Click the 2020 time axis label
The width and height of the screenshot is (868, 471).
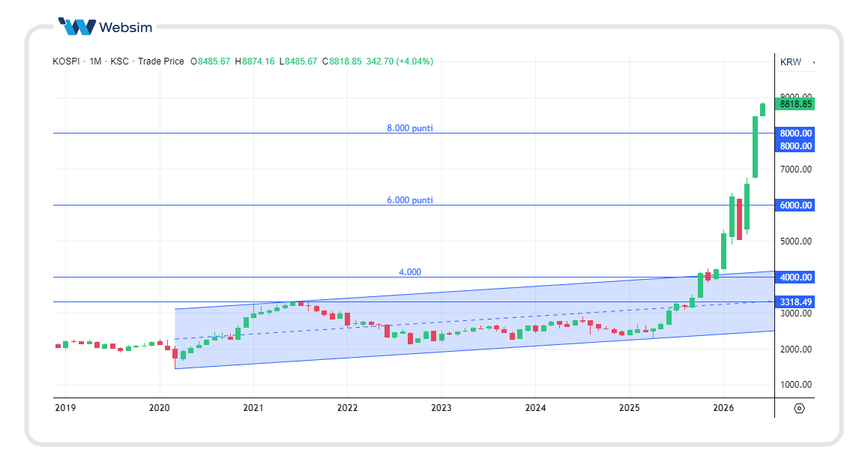click(160, 408)
